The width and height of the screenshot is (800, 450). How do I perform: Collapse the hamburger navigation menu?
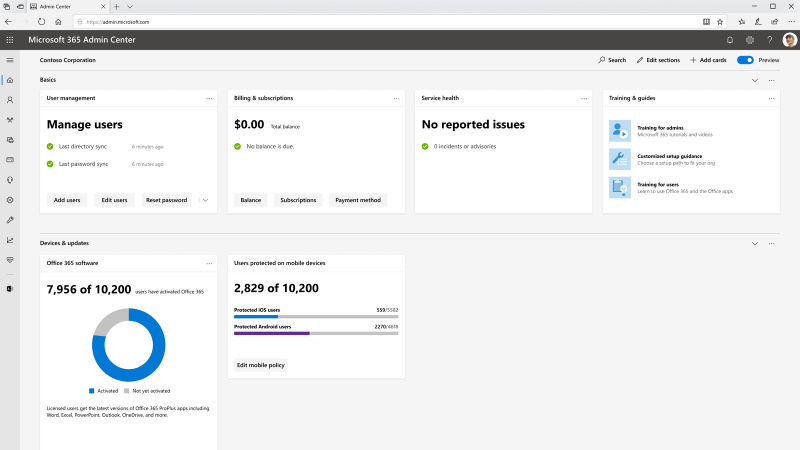[x=10, y=60]
